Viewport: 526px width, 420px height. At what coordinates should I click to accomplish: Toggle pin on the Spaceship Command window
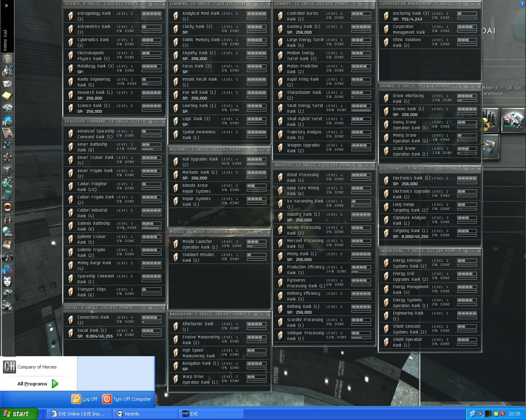pos(144,121)
